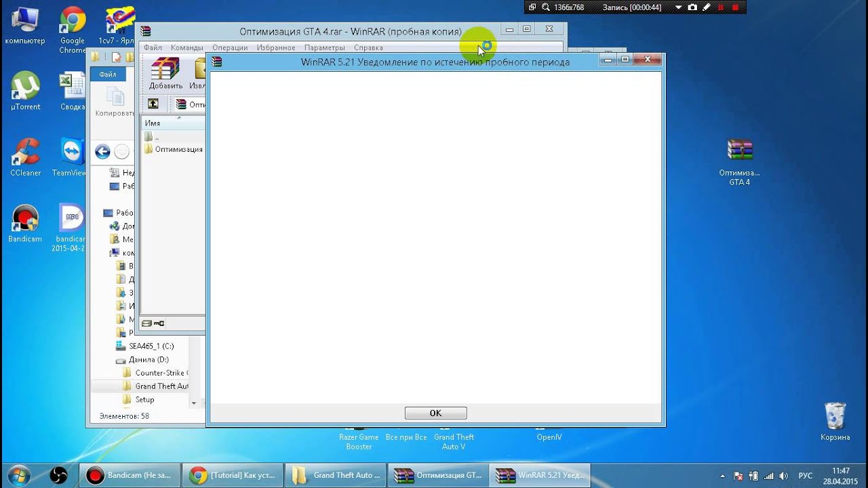Open the Файл menu in WinRAR

click(153, 47)
